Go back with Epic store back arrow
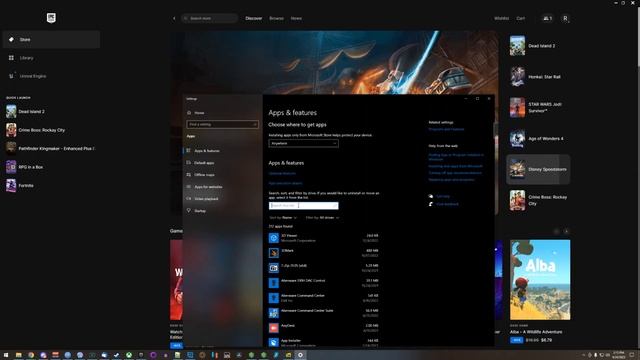Image resolution: width=640 pixels, height=360 pixels. pos(174,18)
